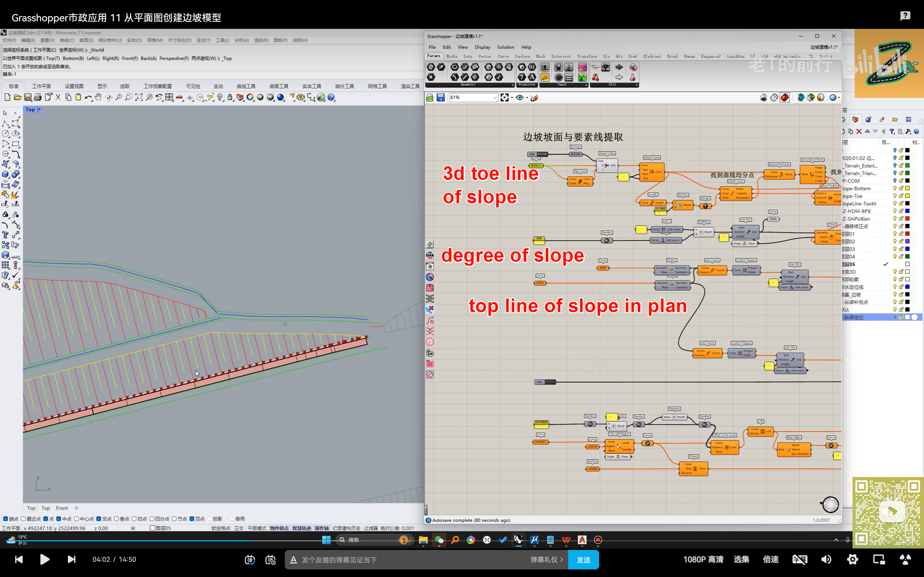Toggle the 顶点 snap checkbox
This screenshot has width=924, height=577.
[192, 519]
